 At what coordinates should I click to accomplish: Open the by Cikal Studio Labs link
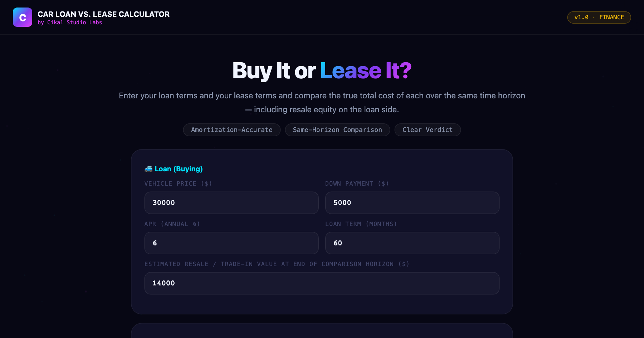point(70,23)
